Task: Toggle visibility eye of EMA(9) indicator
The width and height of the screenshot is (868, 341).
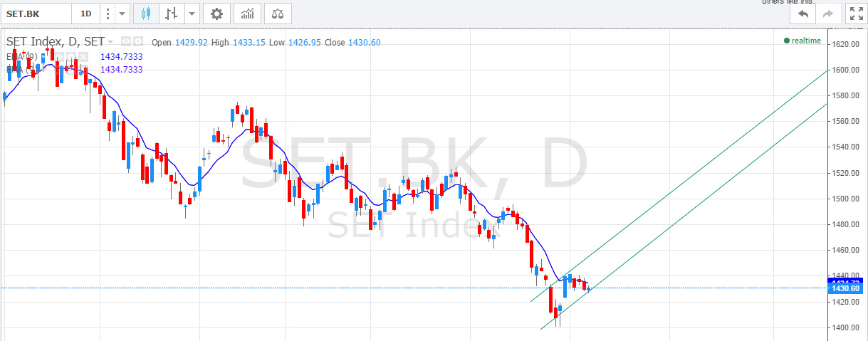Action: click(61, 56)
